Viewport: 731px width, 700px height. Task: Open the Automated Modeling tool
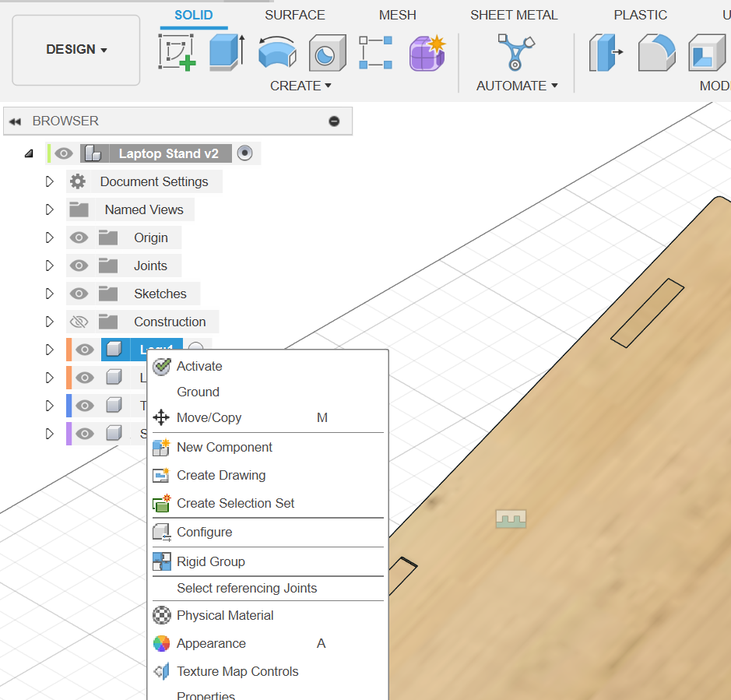click(515, 52)
